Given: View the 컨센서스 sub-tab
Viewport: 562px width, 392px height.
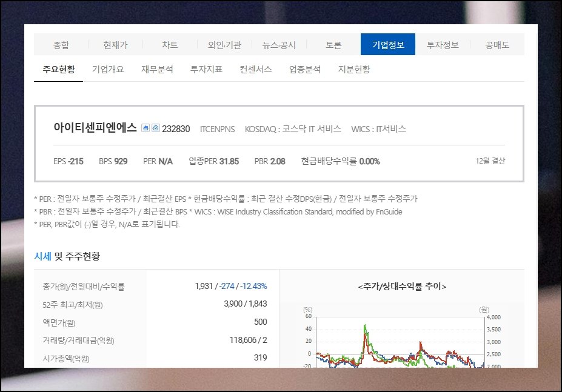Looking at the screenshot, I should pos(256,69).
